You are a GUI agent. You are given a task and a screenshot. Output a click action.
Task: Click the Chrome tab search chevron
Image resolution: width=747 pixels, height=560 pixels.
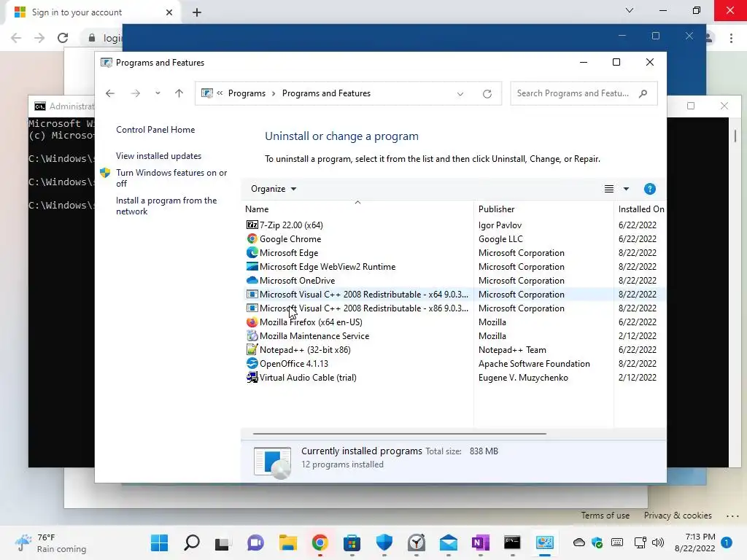tap(630, 10)
